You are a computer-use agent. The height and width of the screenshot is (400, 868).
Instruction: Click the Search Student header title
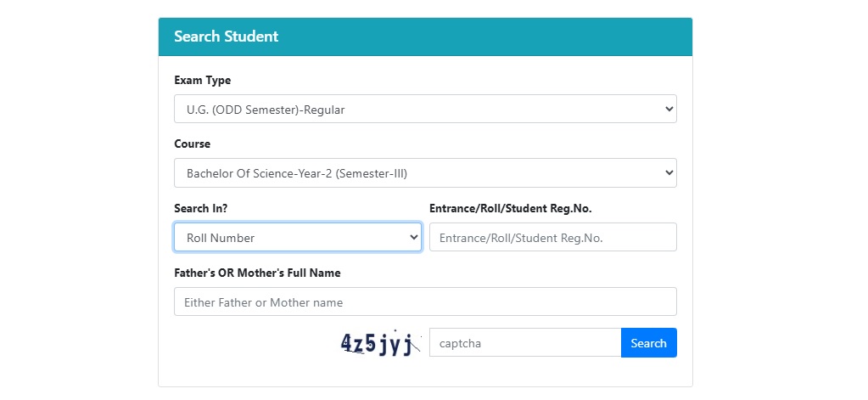click(226, 37)
